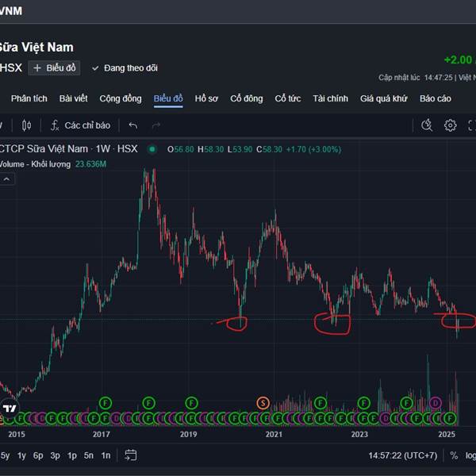Open the candlestick chart type selector
The width and height of the screenshot is (476, 476).
[26, 125]
